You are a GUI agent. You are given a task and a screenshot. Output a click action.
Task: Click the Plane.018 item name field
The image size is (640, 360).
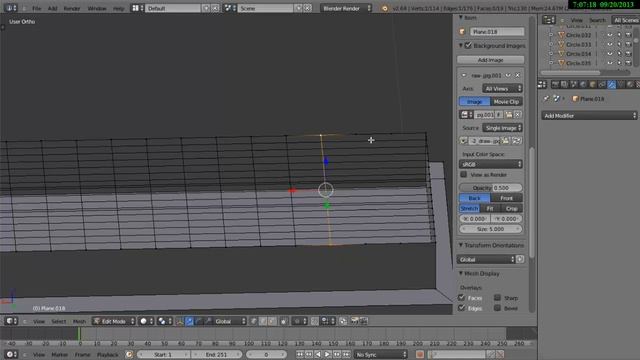coord(497,32)
